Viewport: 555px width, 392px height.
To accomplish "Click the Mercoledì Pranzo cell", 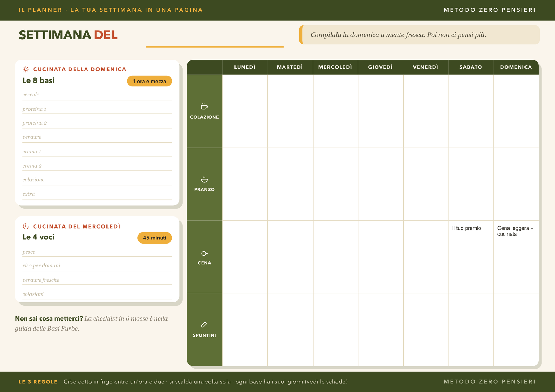I will point(335,184).
